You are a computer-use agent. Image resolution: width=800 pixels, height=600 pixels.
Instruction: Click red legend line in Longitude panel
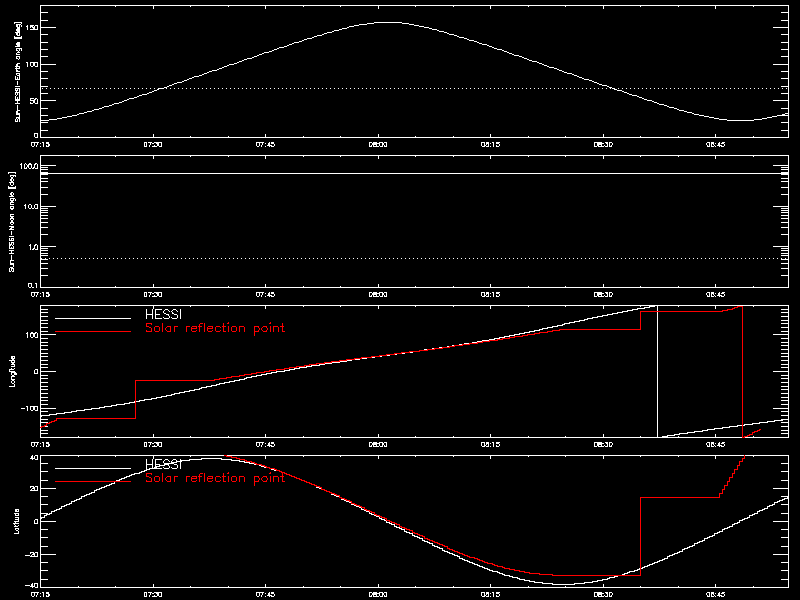click(x=93, y=332)
